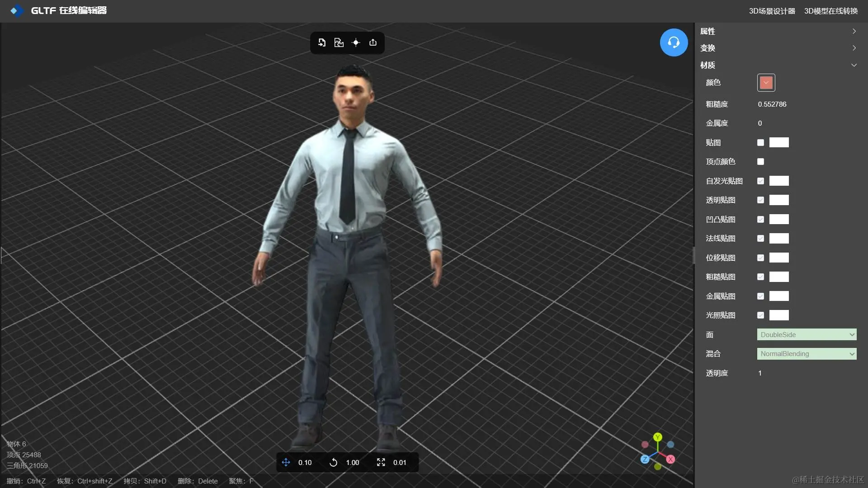Open the 3D场景设计器 menu link

[772, 11]
